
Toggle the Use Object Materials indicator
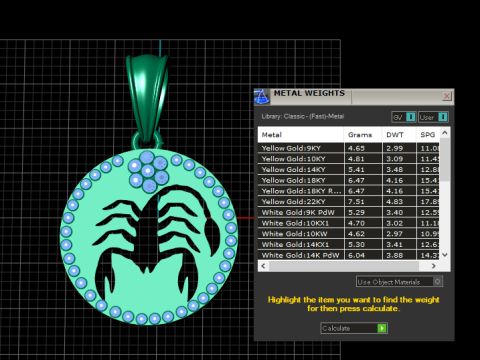[x=438, y=282]
